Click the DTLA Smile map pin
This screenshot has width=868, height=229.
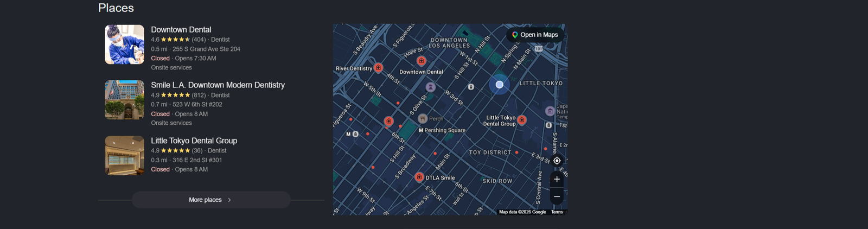click(419, 177)
